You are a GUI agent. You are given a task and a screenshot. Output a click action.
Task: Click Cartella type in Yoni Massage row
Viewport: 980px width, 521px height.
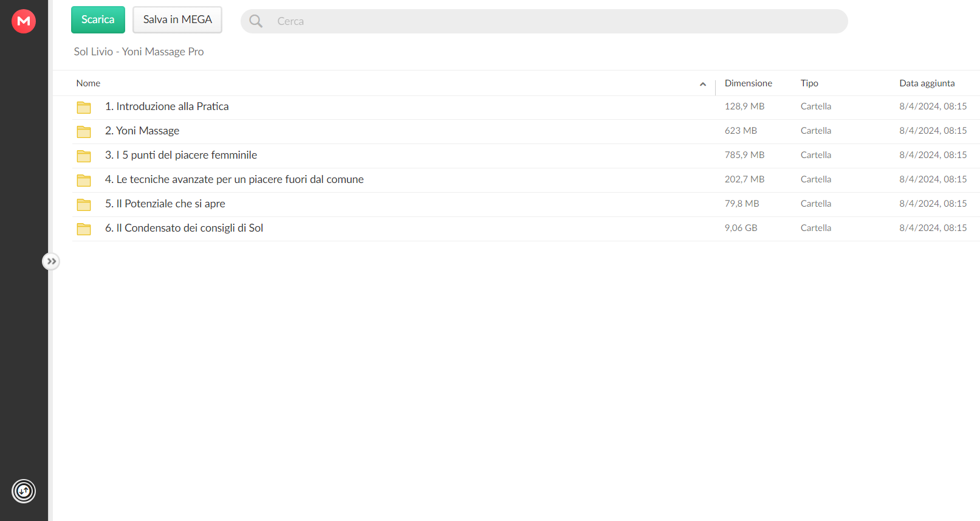(815, 131)
